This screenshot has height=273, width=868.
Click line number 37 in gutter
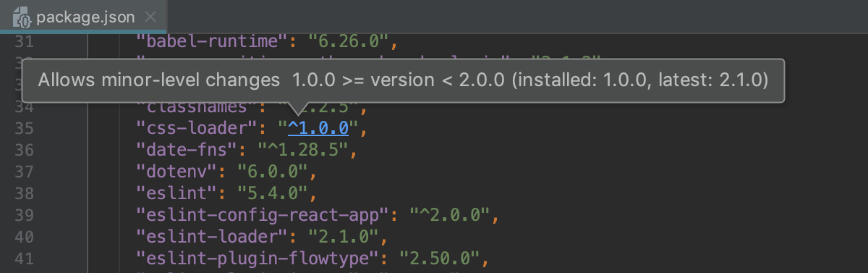click(25, 172)
